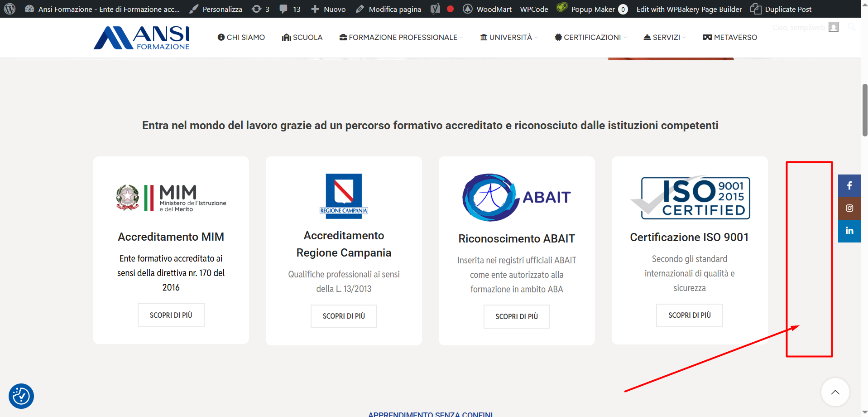Click the plus icon beside Nuovo

[x=315, y=9]
